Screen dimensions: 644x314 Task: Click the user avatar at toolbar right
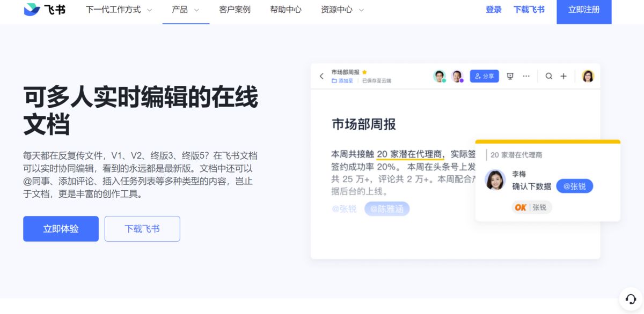(x=588, y=76)
